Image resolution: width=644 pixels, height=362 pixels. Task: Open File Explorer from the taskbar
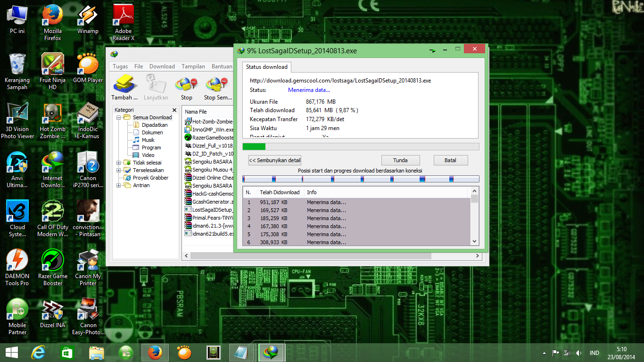pyautogui.click(x=97, y=352)
